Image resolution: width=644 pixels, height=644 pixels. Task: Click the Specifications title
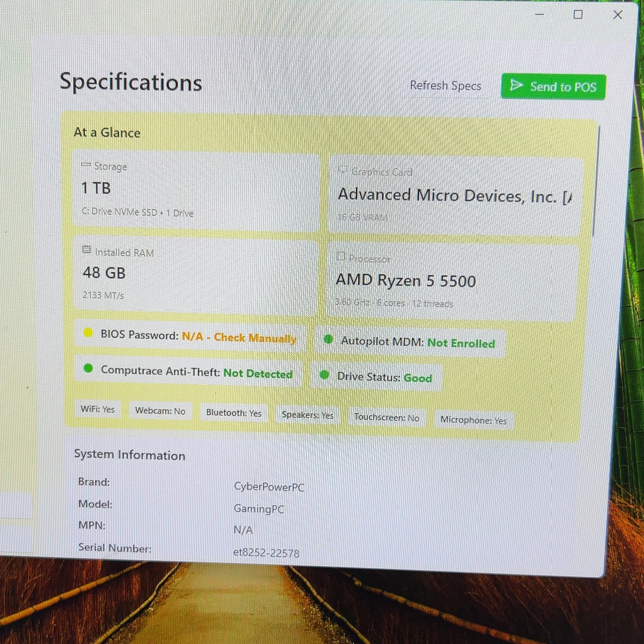click(x=130, y=82)
